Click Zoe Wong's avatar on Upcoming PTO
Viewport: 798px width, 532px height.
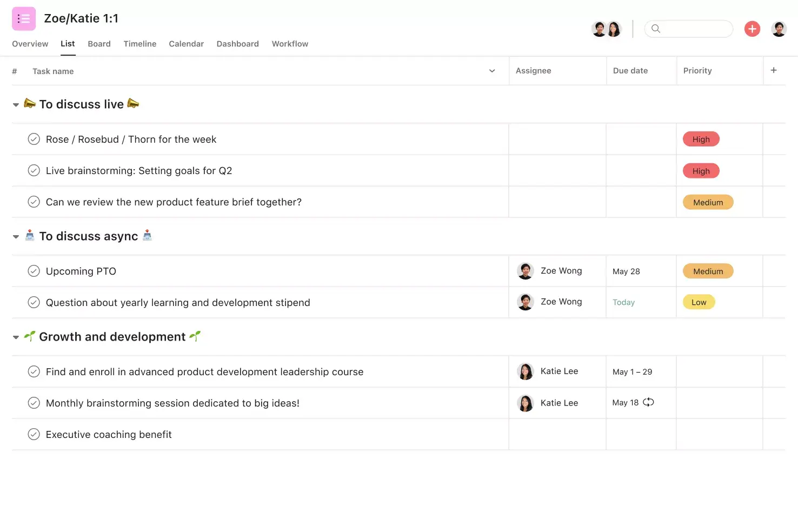pyautogui.click(x=525, y=271)
